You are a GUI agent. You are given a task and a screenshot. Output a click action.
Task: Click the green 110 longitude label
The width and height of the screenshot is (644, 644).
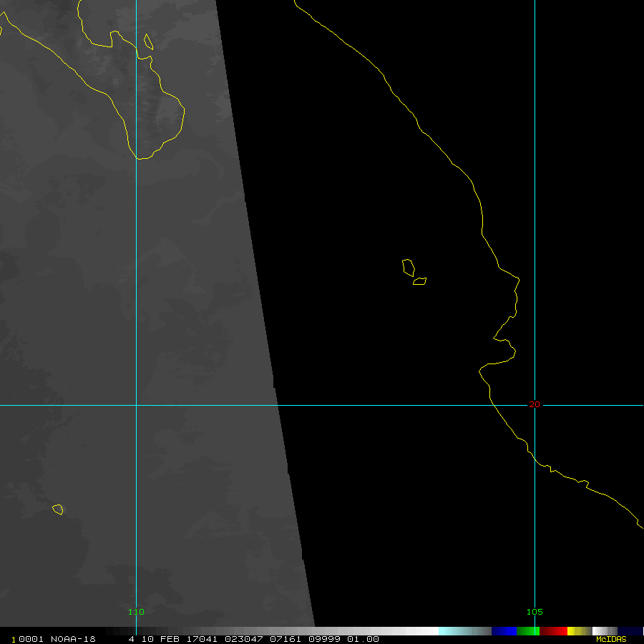click(x=136, y=612)
